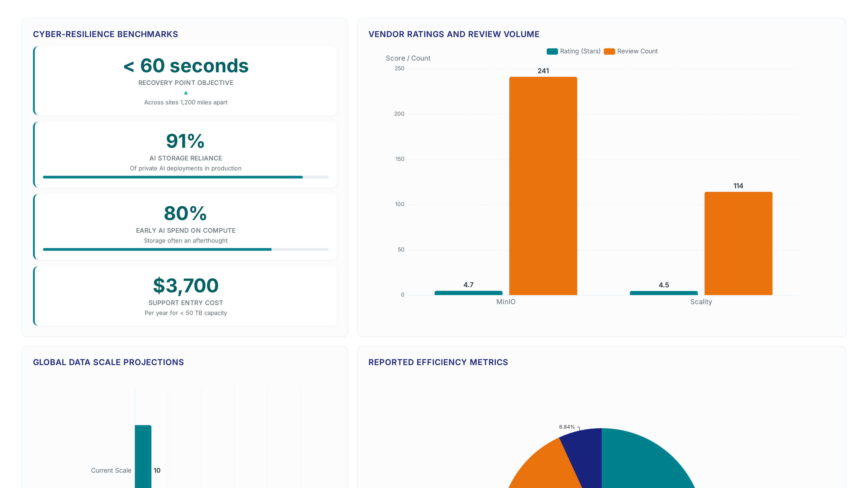
Task: Click "Across sites 1,200 miles apart" text
Action: [186, 102]
